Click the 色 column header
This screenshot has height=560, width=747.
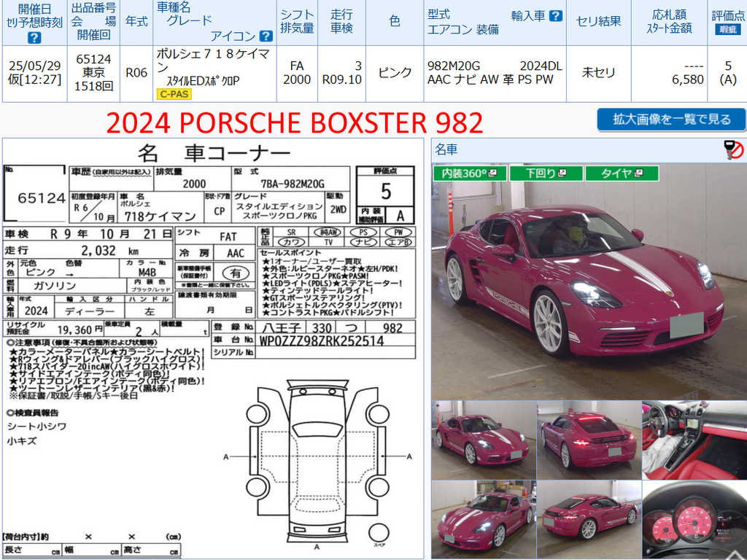(x=395, y=23)
